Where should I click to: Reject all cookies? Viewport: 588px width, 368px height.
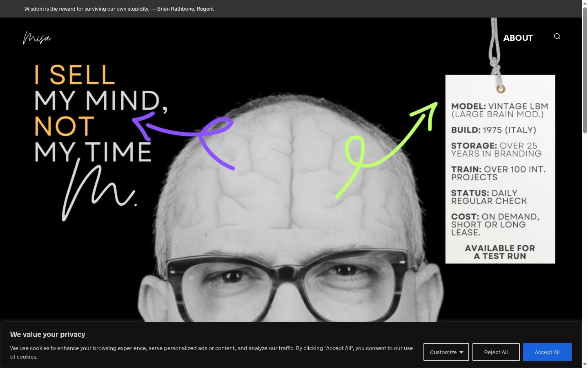[496, 352]
